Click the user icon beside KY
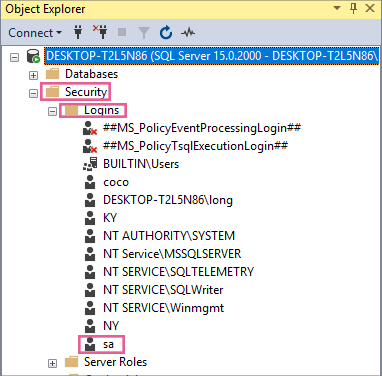 pos(90,218)
